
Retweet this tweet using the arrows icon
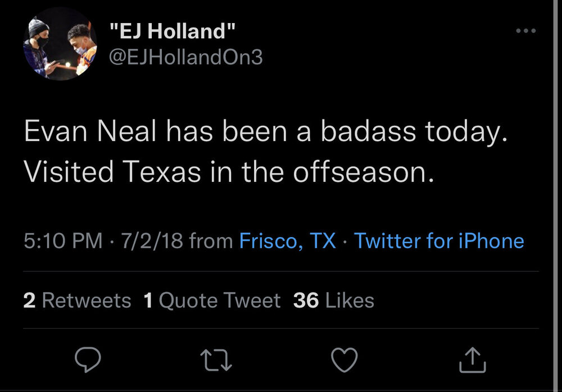coord(216,359)
